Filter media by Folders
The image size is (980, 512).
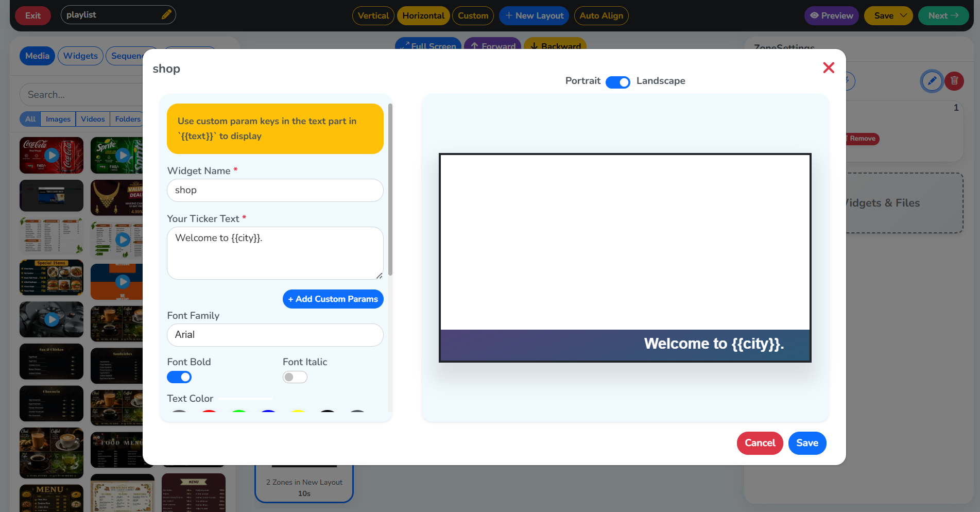coord(127,119)
